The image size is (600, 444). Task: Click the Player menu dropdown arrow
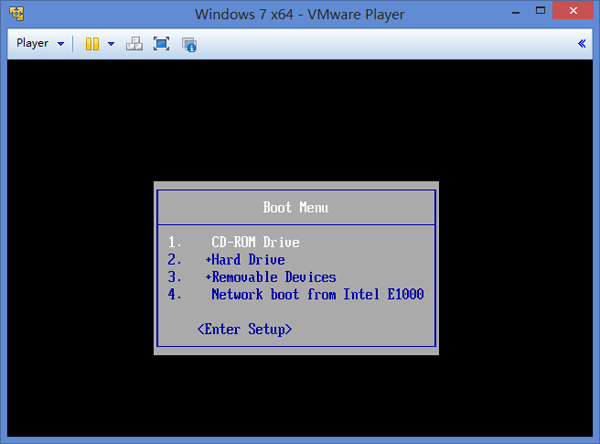[x=61, y=44]
